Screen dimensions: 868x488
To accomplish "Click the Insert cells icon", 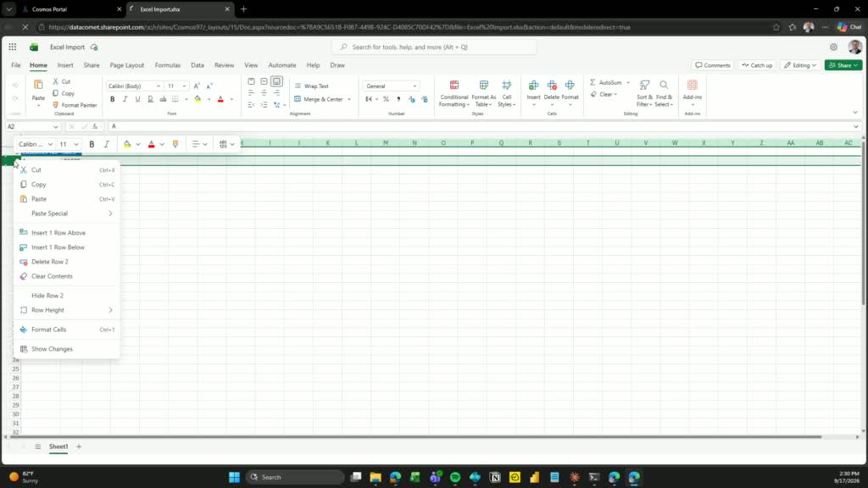I will pyautogui.click(x=533, y=86).
